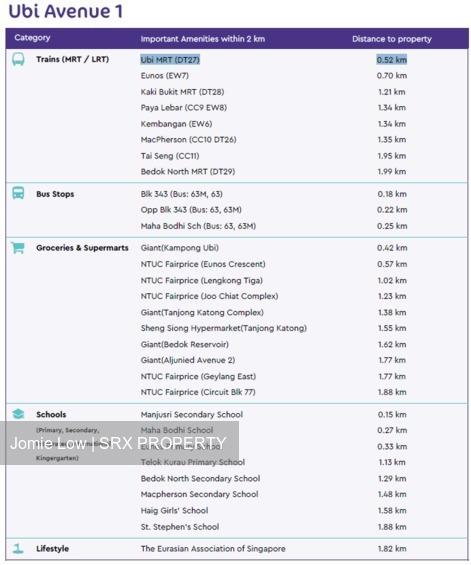Screen dimensions: 471x565
Task: Click NTUC Fairprice (Joo Chiat Complex)
Action: click(209, 296)
